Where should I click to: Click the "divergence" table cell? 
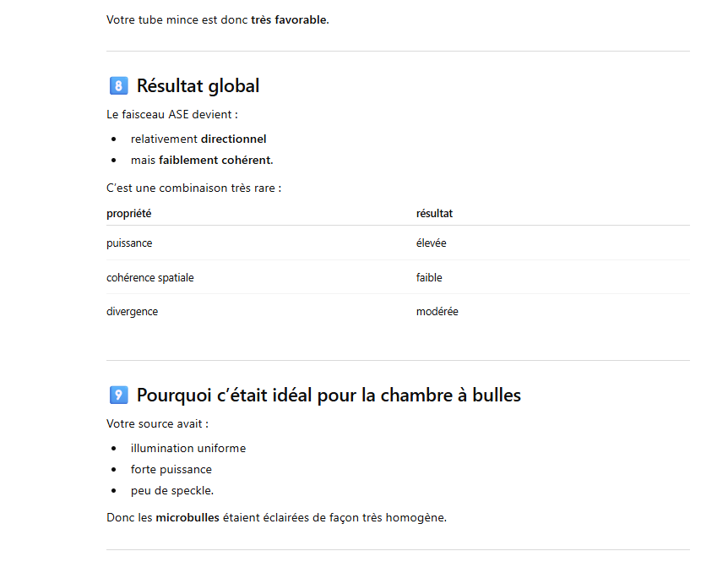[x=132, y=312]
